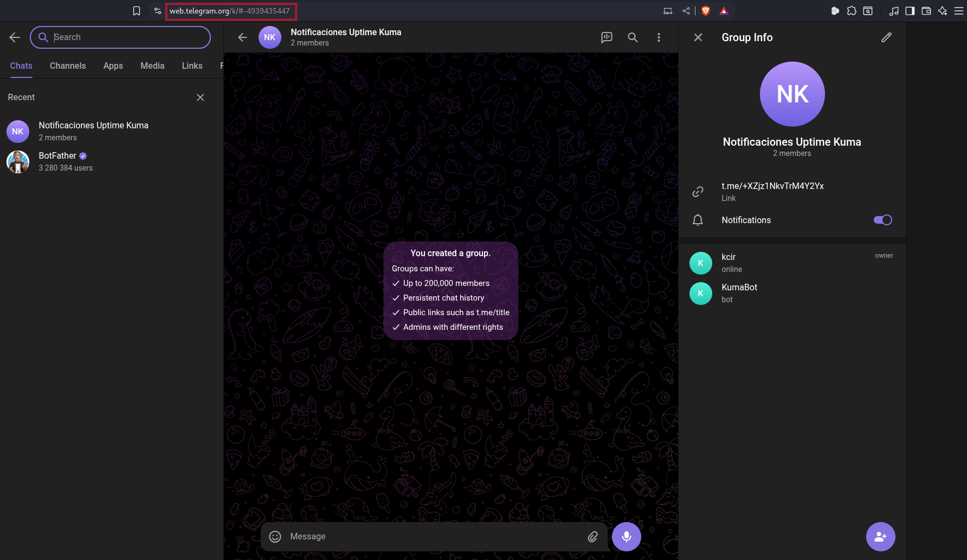Click the edit group pencil icon
967x560 pixels.
886,37
